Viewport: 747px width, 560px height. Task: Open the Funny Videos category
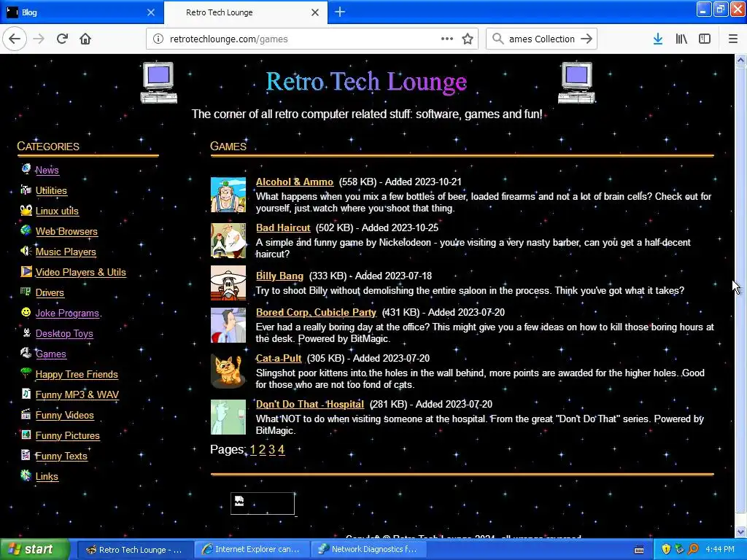(x=65, y=415)
